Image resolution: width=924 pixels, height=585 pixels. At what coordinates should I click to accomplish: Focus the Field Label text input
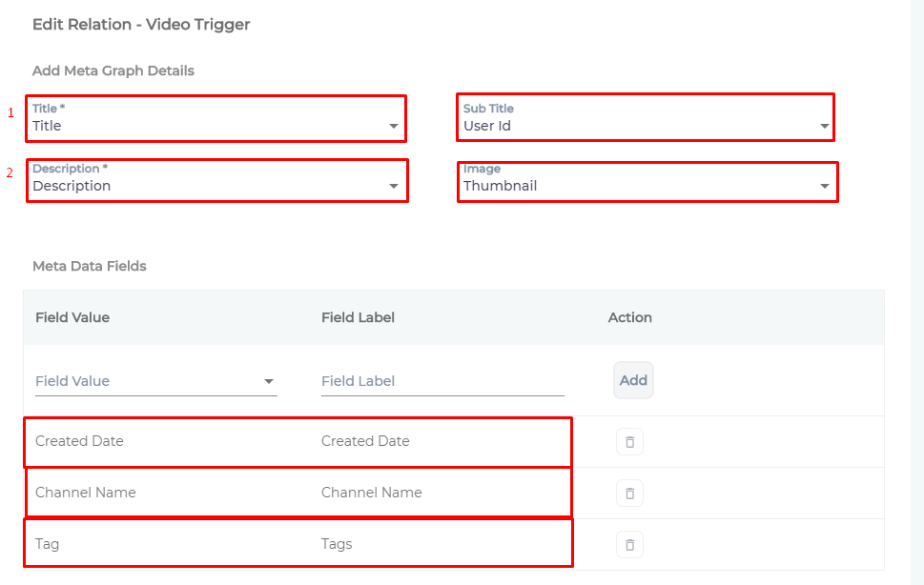[441, 381]
